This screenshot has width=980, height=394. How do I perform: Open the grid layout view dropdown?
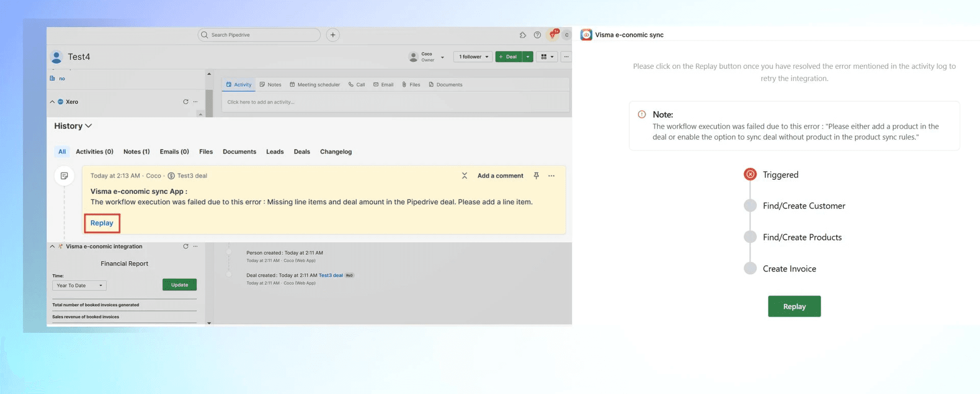[547, 57]
